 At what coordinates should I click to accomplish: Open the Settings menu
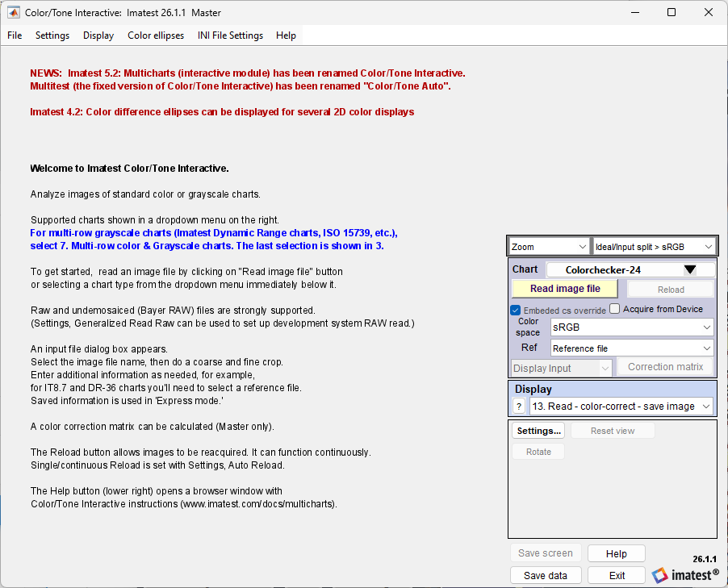[52, 35]
